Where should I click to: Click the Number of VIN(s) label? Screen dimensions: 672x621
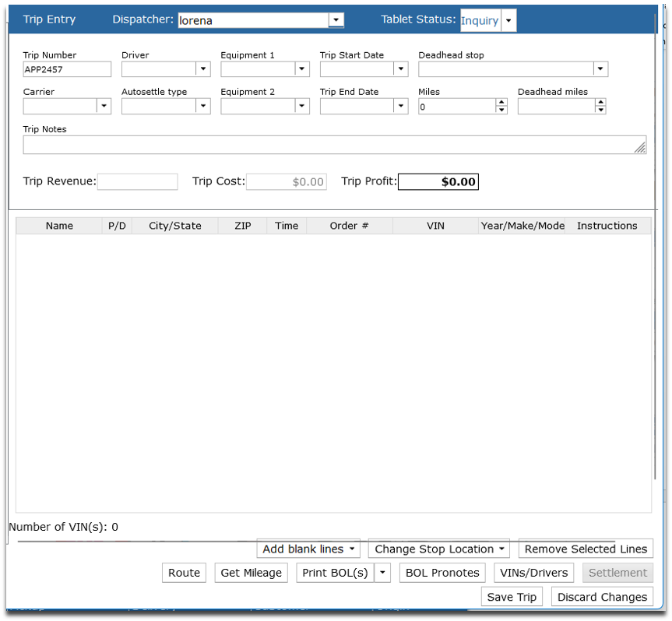[x=63, y=527]
